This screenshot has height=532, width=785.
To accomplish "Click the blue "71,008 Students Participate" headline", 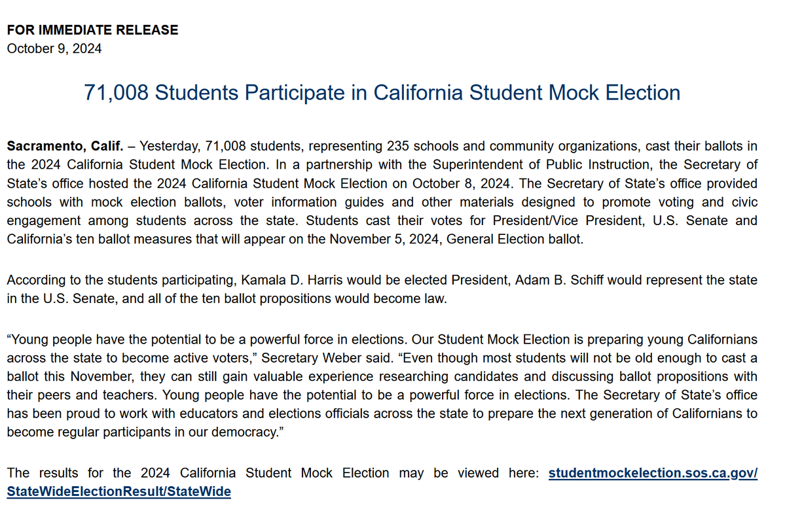I will click(382, 92).
